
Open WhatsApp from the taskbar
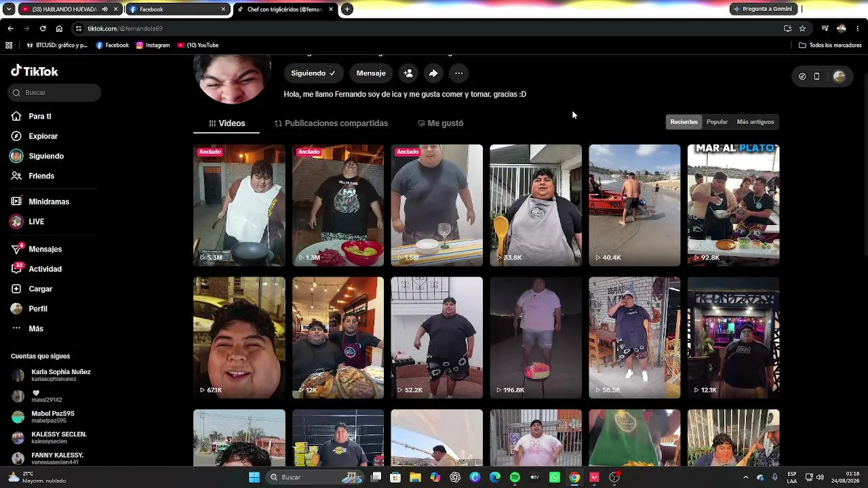555,477
